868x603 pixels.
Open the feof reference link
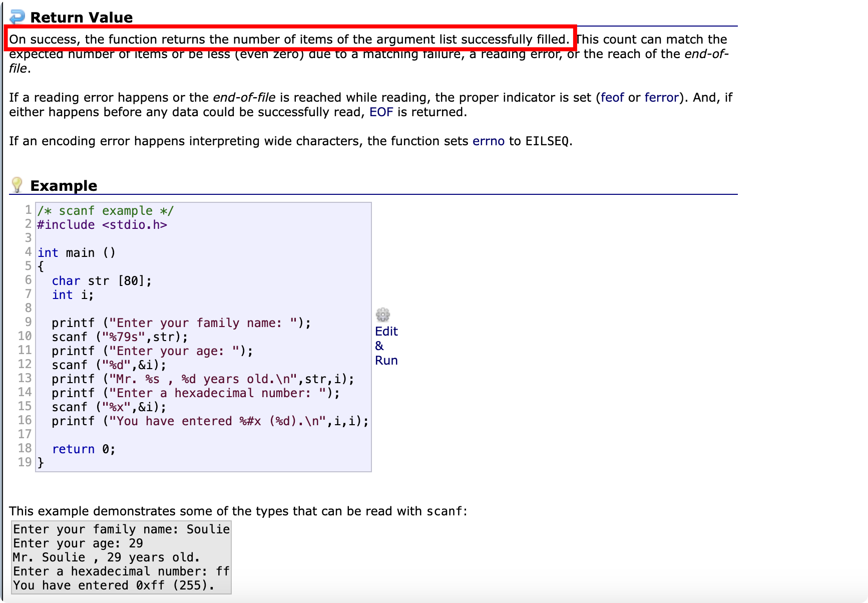612,97
